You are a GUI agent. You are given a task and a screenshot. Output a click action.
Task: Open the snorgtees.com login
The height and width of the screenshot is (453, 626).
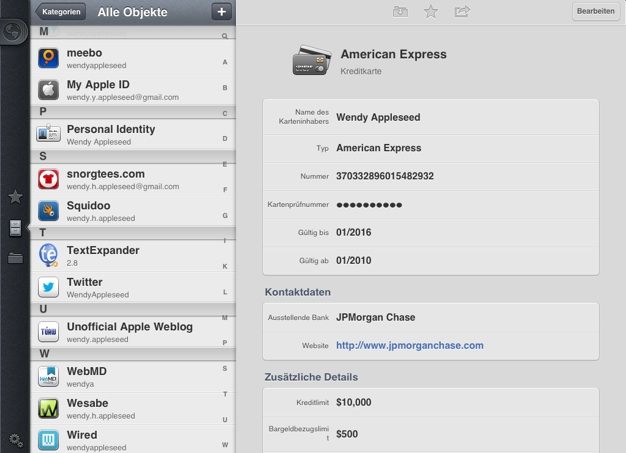133,180
